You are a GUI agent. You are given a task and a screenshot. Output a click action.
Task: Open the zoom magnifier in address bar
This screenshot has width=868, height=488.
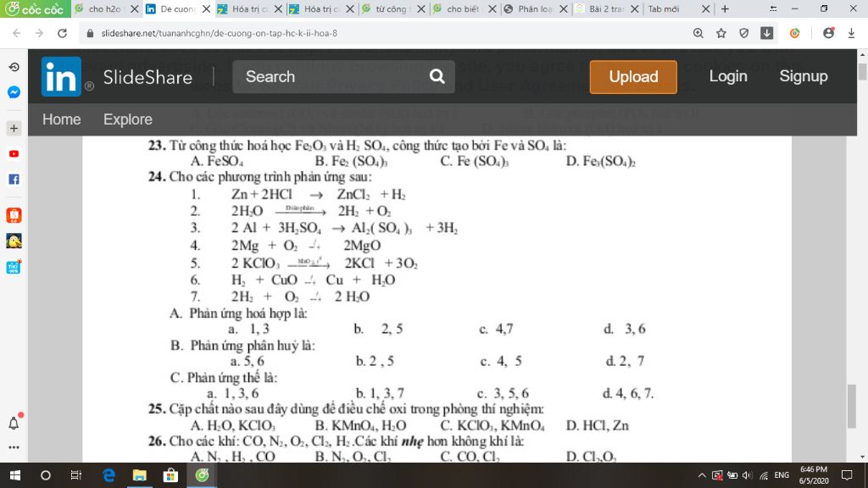[698, 33]
